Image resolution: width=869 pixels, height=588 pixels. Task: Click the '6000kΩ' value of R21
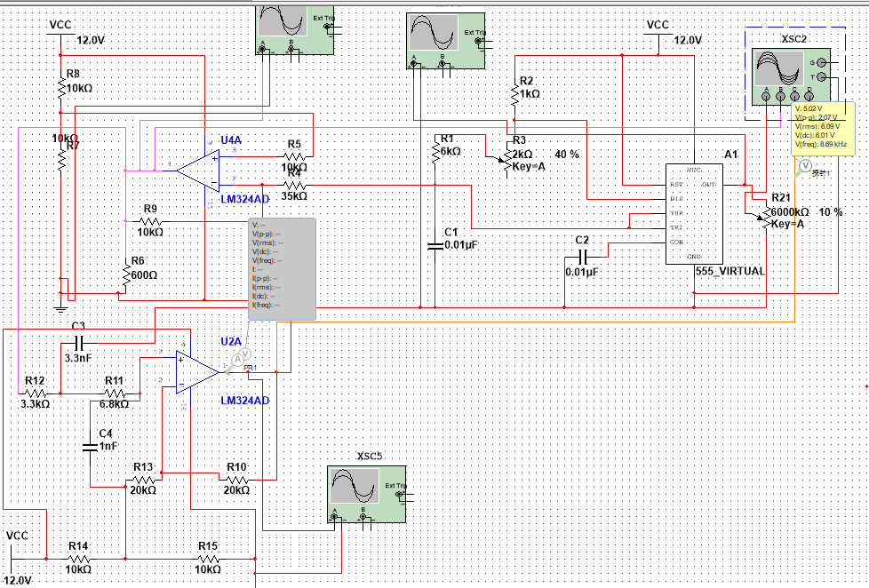[x=790, y=211]
